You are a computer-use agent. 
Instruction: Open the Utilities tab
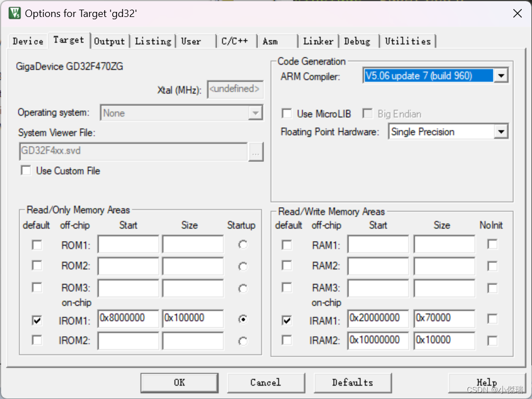pos(408,41)
